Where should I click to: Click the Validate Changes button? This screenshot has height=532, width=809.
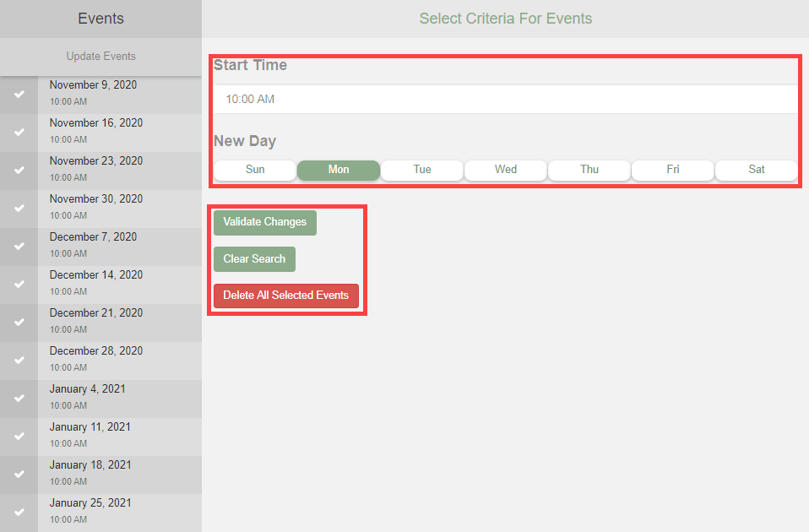point(264,222)
